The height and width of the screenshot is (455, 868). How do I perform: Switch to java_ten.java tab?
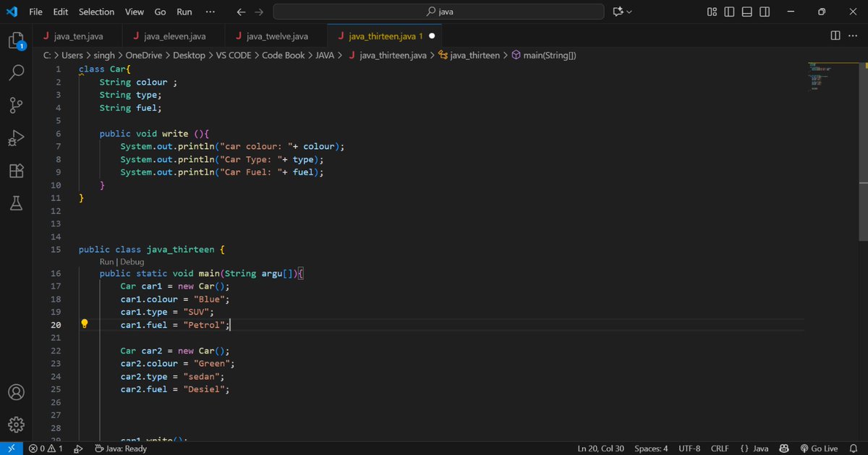pos(77,35)
